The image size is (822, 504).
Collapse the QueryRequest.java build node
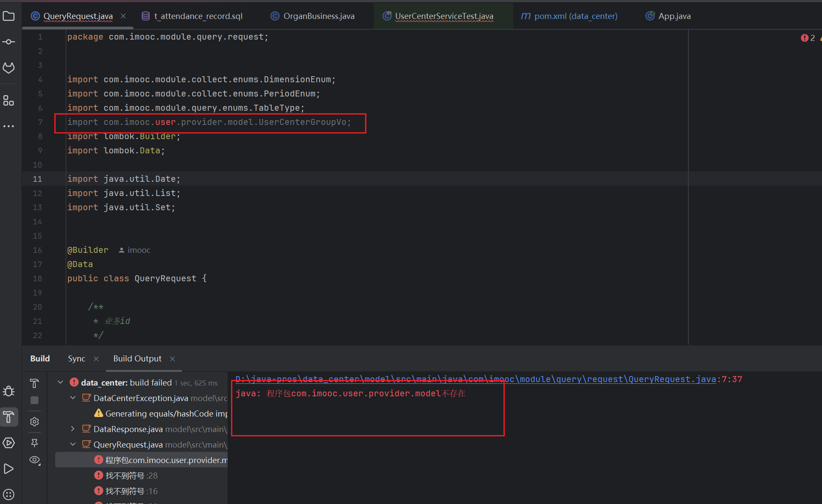click(x=72, y=444)
